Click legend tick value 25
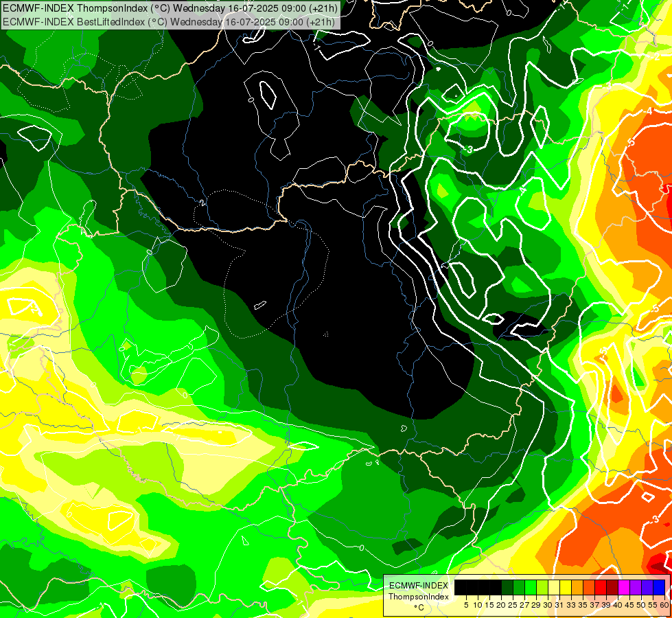 (513, 605)
